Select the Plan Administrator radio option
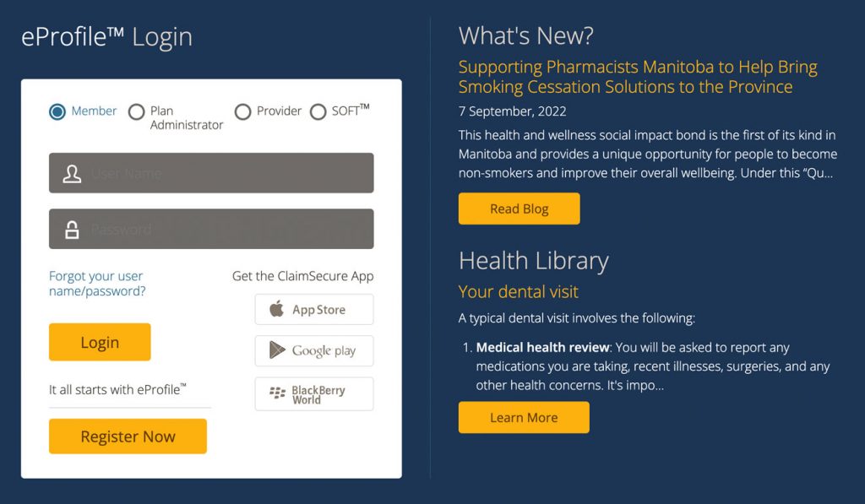The width and height of the screenshot is (865, 504). coord(136,111)
